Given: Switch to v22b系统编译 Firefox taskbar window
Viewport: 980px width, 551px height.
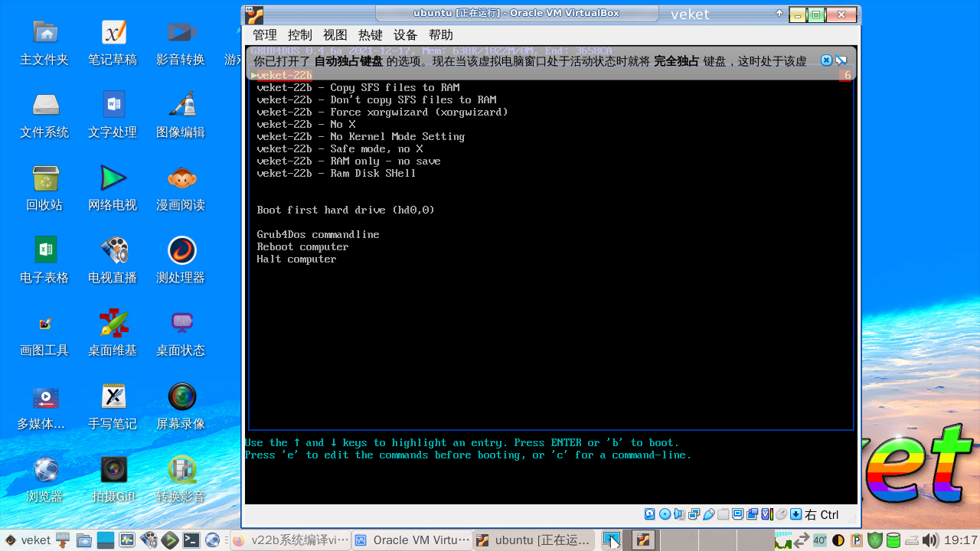Looking at the screenshot, I should [291, 540].
